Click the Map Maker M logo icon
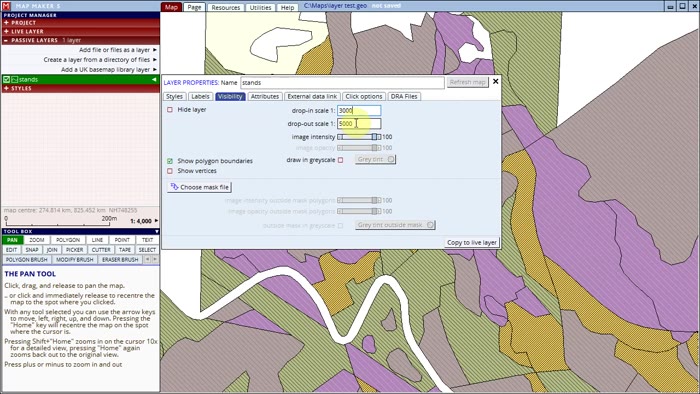This screenshot has width=700, height=394. click(6, 6)
